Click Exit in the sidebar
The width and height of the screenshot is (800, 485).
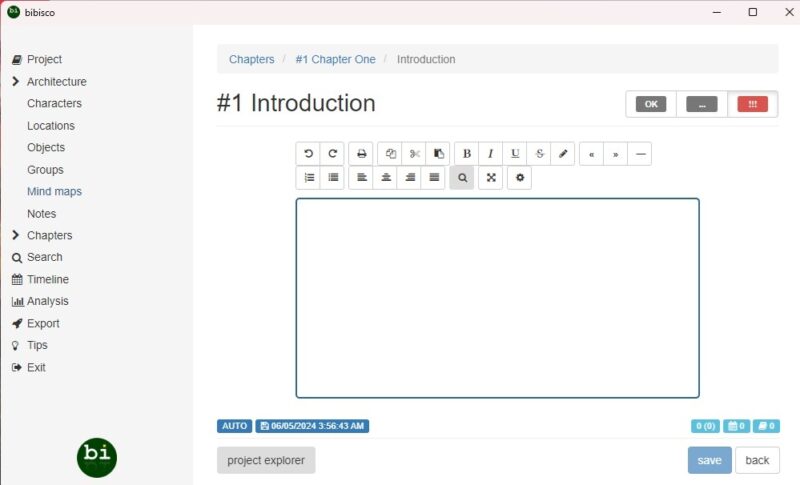[36, 367]
